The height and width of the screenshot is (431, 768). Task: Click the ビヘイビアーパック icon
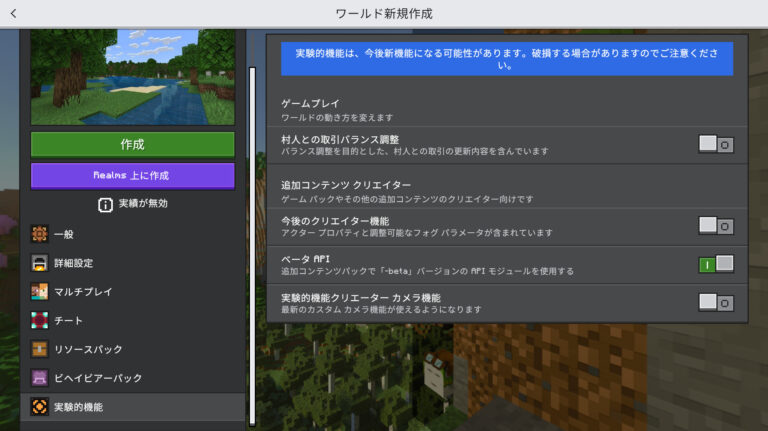40,378
